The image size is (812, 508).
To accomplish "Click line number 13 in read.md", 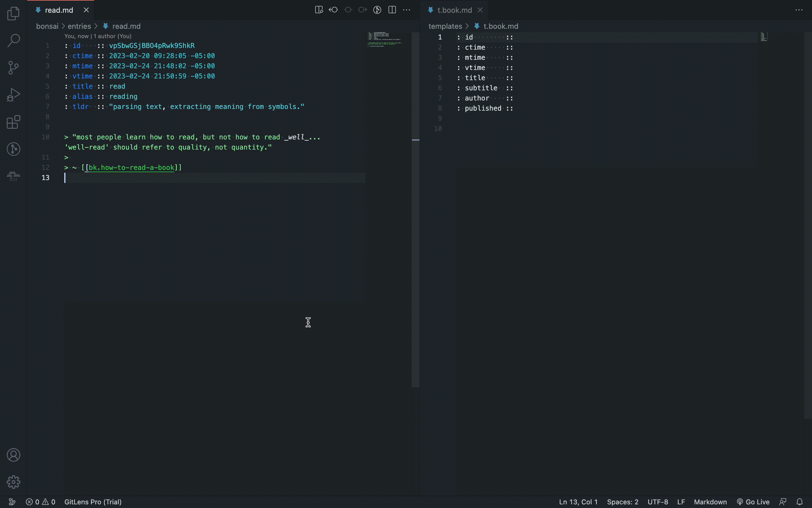I will pos(45,178).
